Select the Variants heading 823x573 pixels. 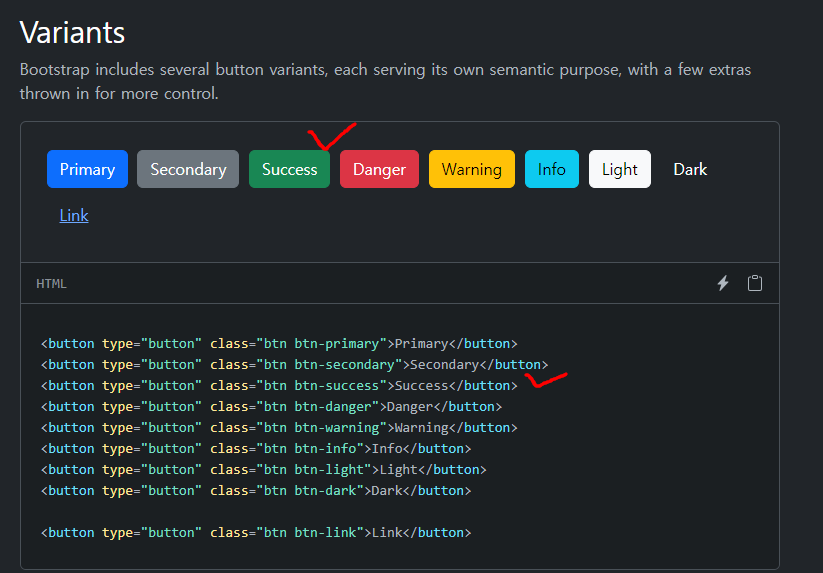[x=72, y=33]
